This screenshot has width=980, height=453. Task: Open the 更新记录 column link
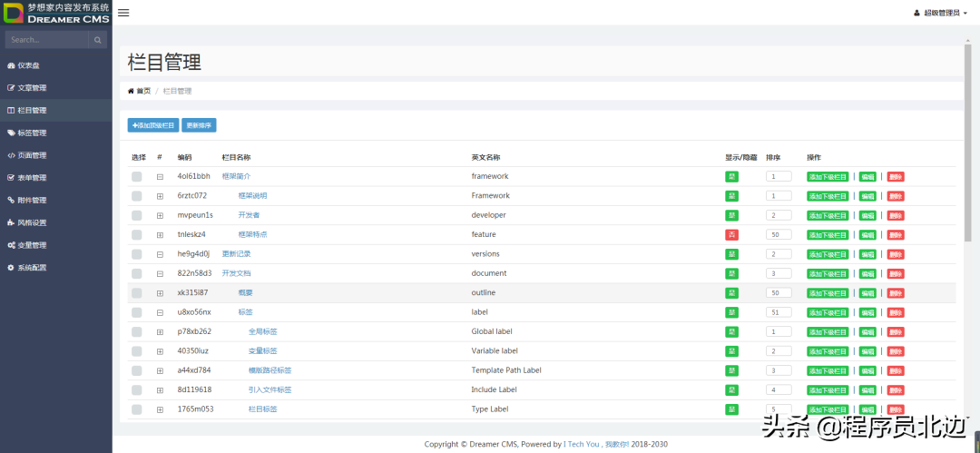[x=236, y=254]
